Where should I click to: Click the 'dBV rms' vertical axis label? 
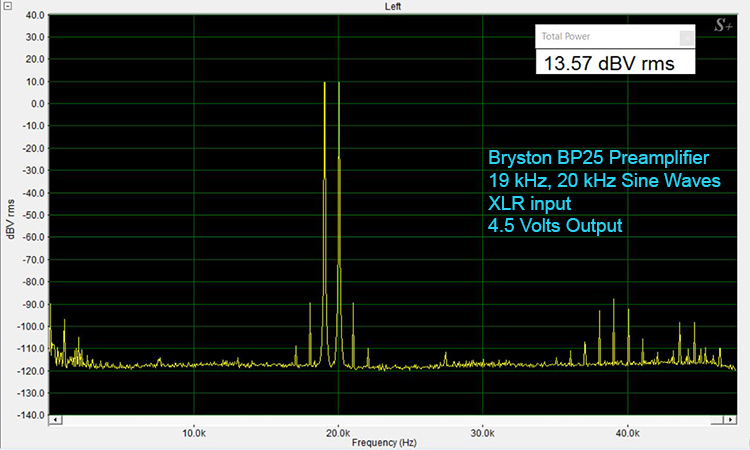[x=10, y=218]
